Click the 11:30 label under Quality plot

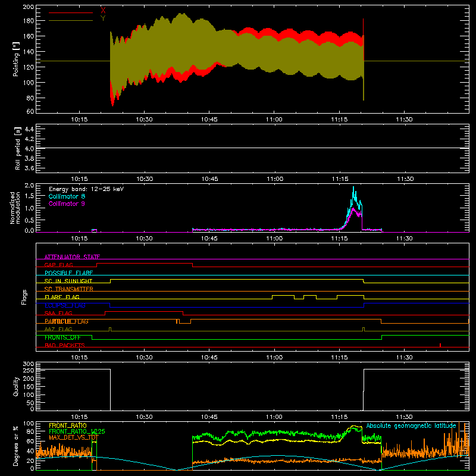tap(405, 417)
